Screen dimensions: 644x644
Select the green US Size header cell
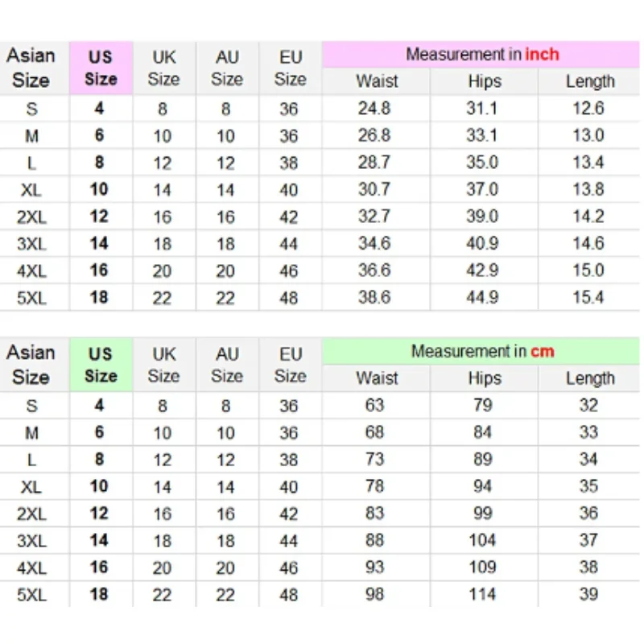point(101,365)
